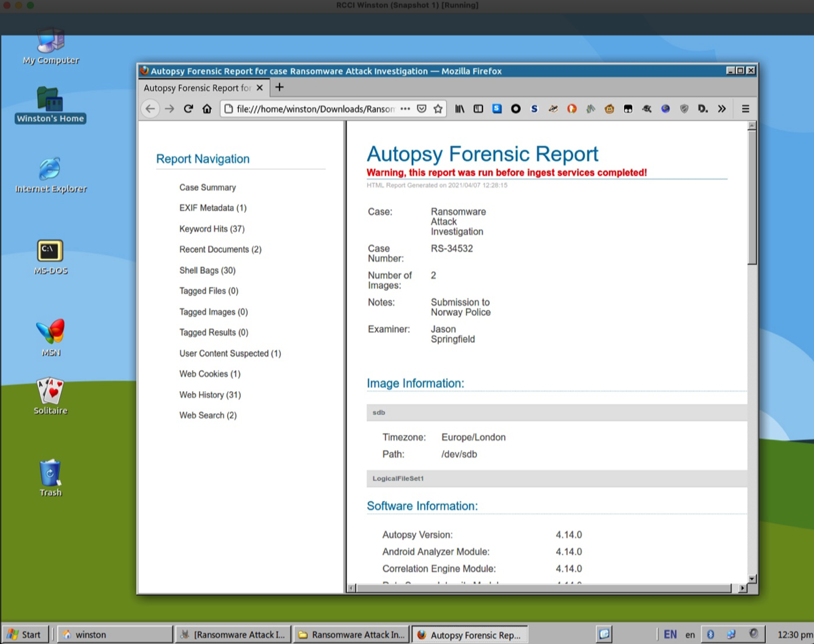The width and height of the screenshot is (814, 644).
Task: Open MS-DOS desktop icon
Action: point(50,252)
